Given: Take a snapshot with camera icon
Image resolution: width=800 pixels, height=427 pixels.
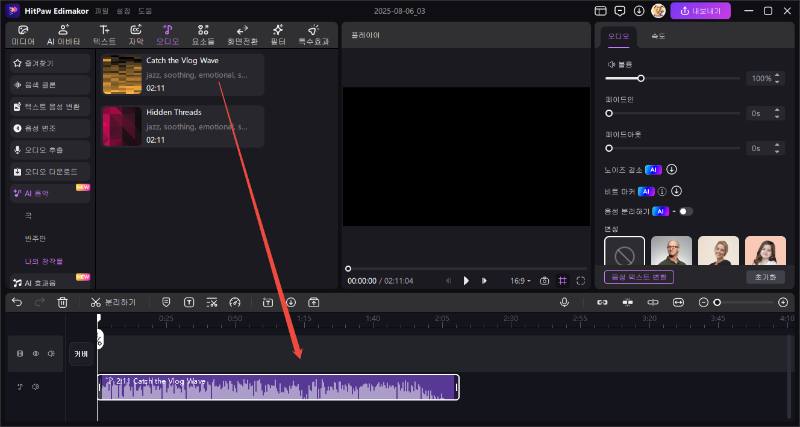Looking at the screenshot, I should point(544,281).
